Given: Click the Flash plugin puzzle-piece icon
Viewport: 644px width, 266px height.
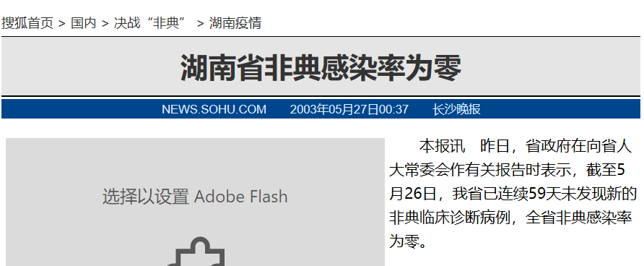Looking at the screenshot, I should (x=196, y=252).
